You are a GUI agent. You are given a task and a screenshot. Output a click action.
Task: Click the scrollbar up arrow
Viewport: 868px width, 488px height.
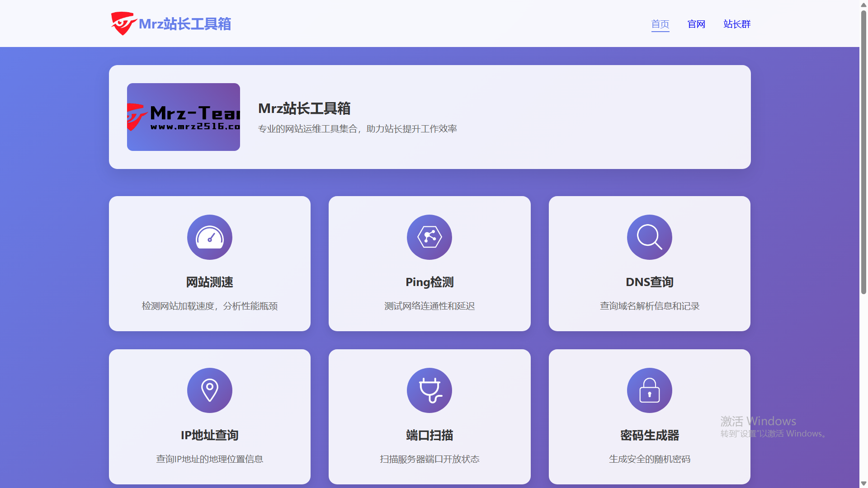pyautogui.click(x=863, y=5)
